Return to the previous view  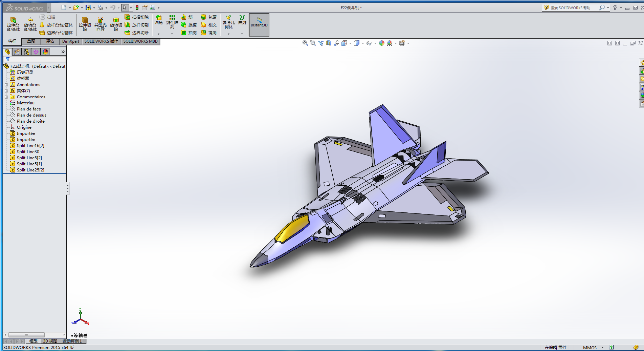coord(321,43)
